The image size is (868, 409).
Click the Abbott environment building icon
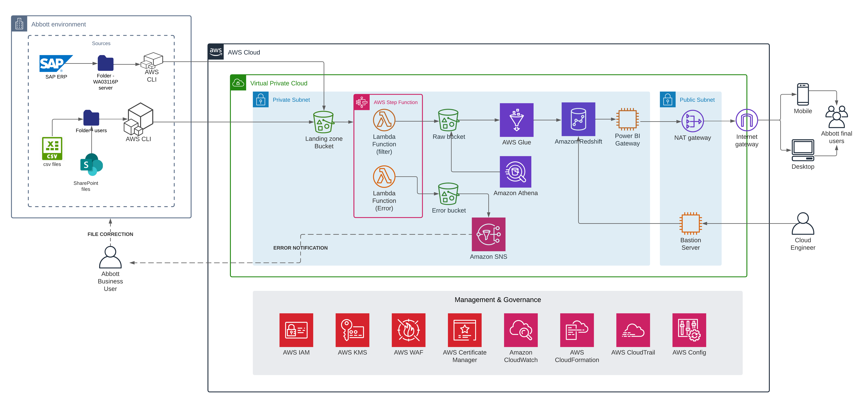point(19,24)
